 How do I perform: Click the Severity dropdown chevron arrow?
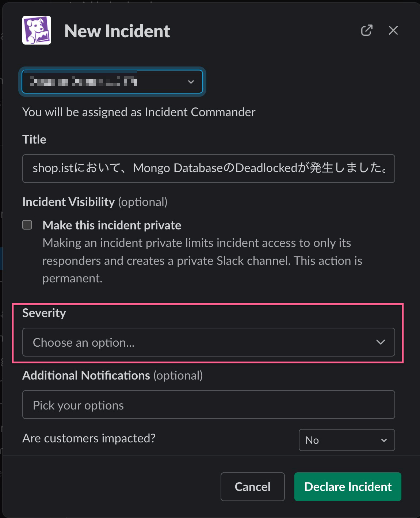pos(381,342)
